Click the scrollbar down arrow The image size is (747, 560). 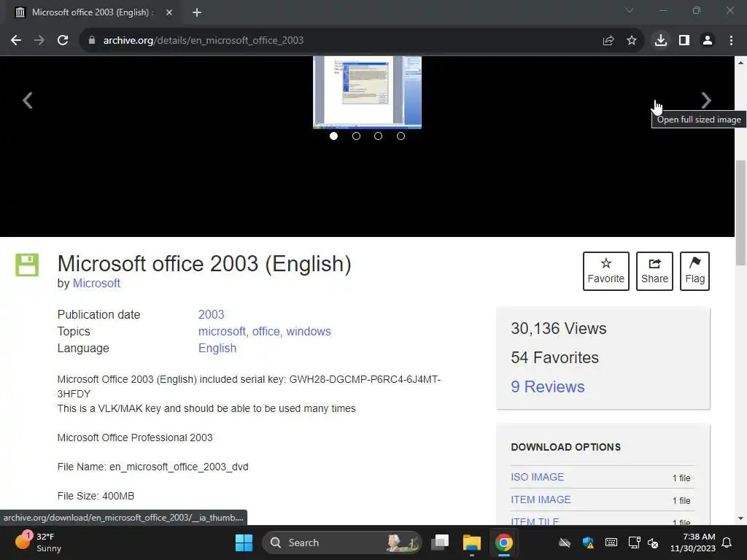(x=740, y=518)
